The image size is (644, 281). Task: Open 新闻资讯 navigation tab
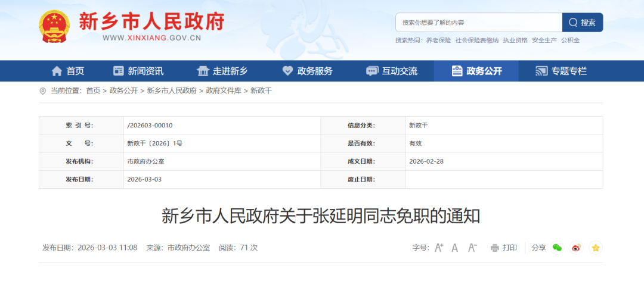point(138,71)
